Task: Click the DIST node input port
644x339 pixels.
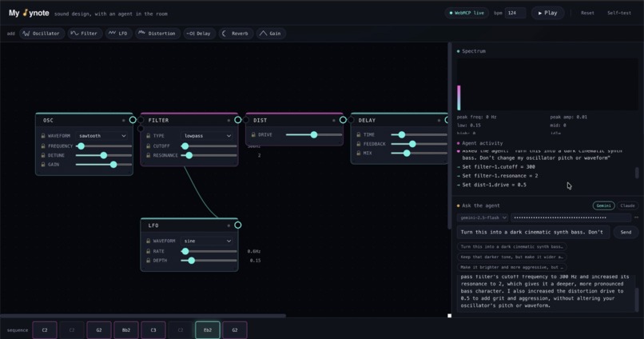Action: (x=245, y=120)
